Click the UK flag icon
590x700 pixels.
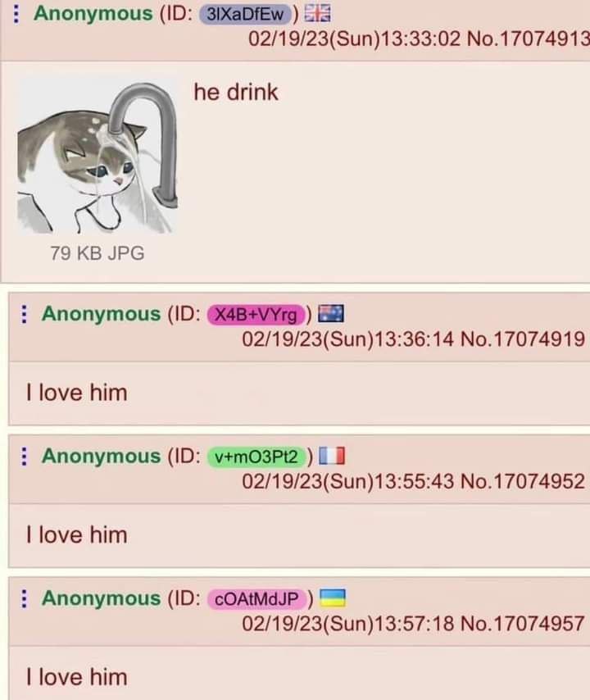[x=318, y=13]
